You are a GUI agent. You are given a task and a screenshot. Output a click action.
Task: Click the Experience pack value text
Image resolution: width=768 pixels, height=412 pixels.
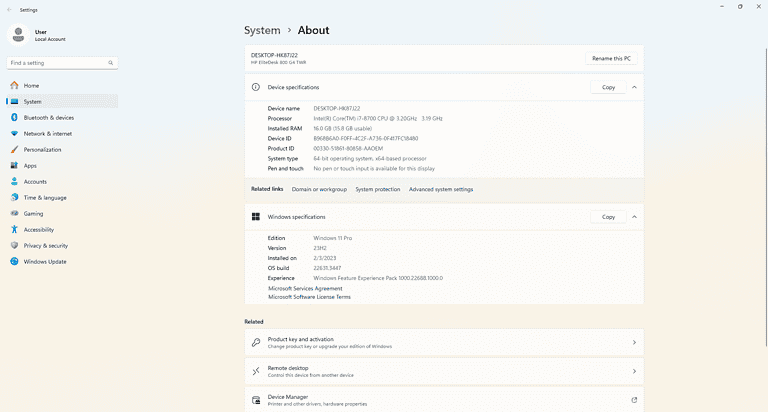coord(378,278)
